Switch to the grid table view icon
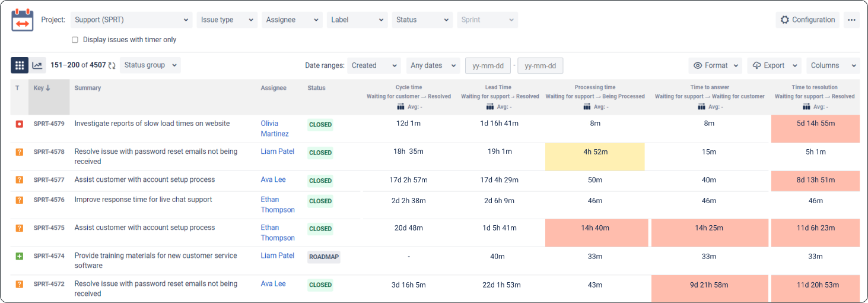The width and height of the screenshot is (868, 303). click(x=20, y=65)
